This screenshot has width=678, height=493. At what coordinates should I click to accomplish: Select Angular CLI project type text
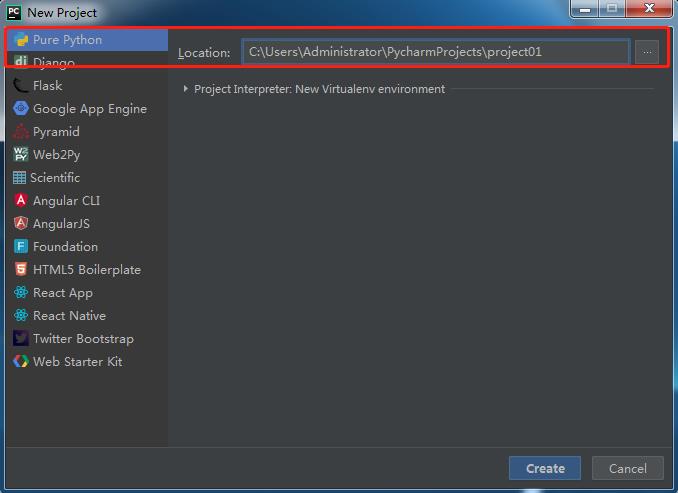click(67, 201)
